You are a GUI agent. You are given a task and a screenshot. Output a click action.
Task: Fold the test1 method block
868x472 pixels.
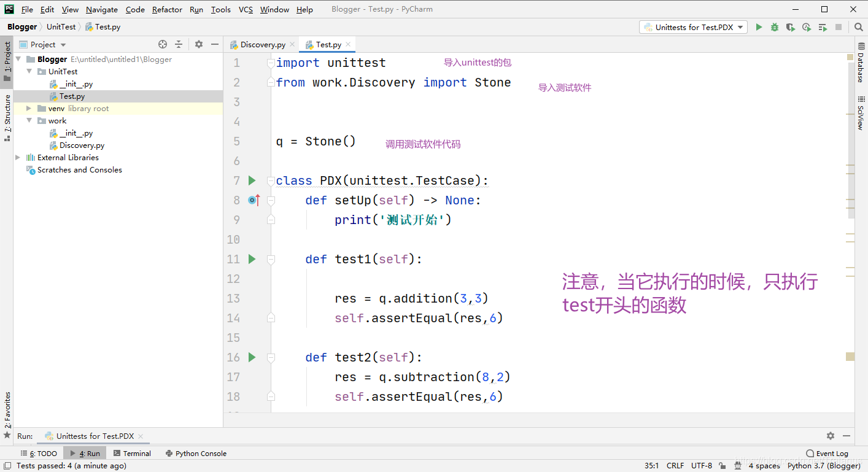(x=271, y=259)
